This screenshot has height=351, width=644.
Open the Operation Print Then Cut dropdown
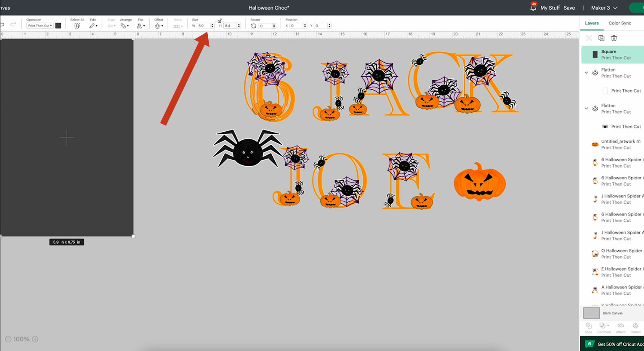tap(40, 26)
